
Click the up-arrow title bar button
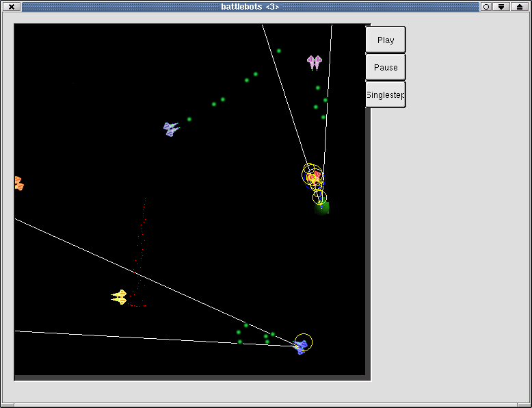coord(518,7)
